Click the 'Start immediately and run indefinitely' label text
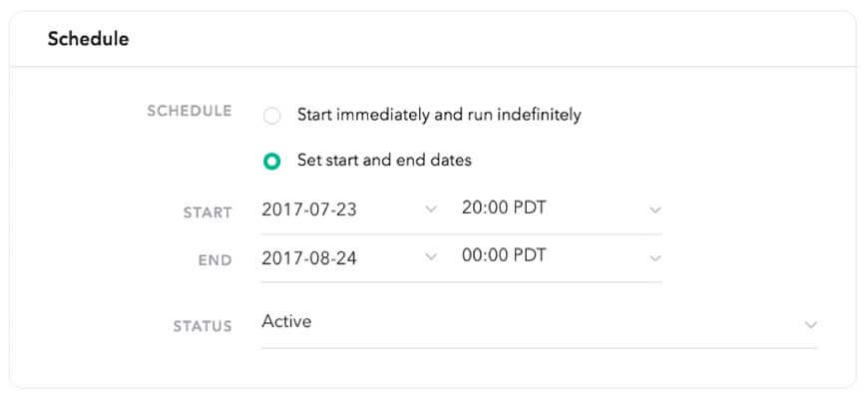The width and height of the screenshot is (868, 399). coord(439,115)
